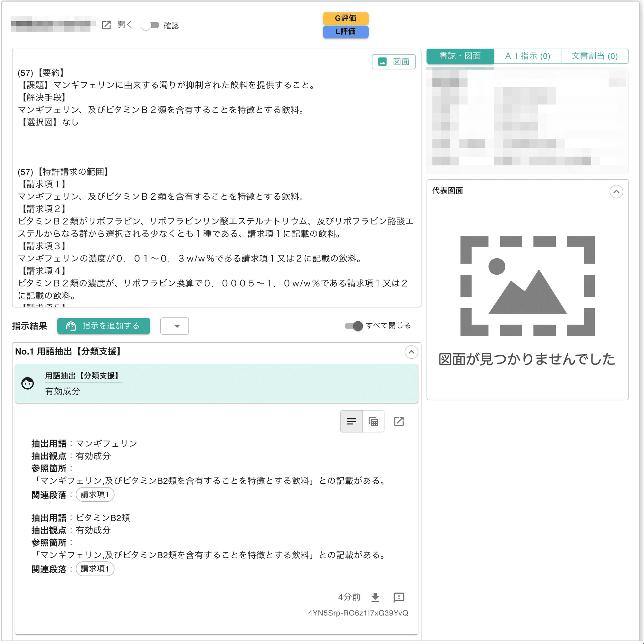Collapse the 代表図面 panel
The image size is (644, 644).
617,192
